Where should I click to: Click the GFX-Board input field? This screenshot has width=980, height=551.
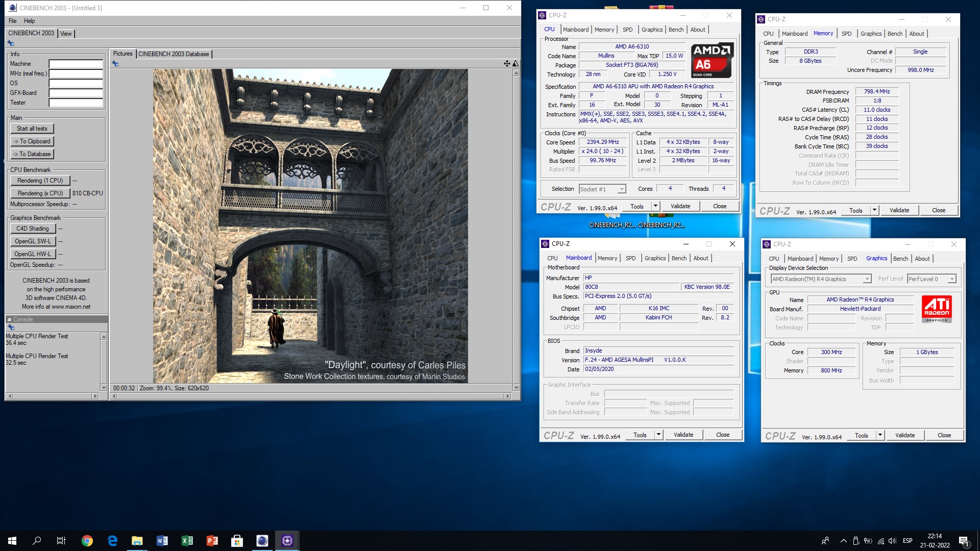[x=76, y=93]
